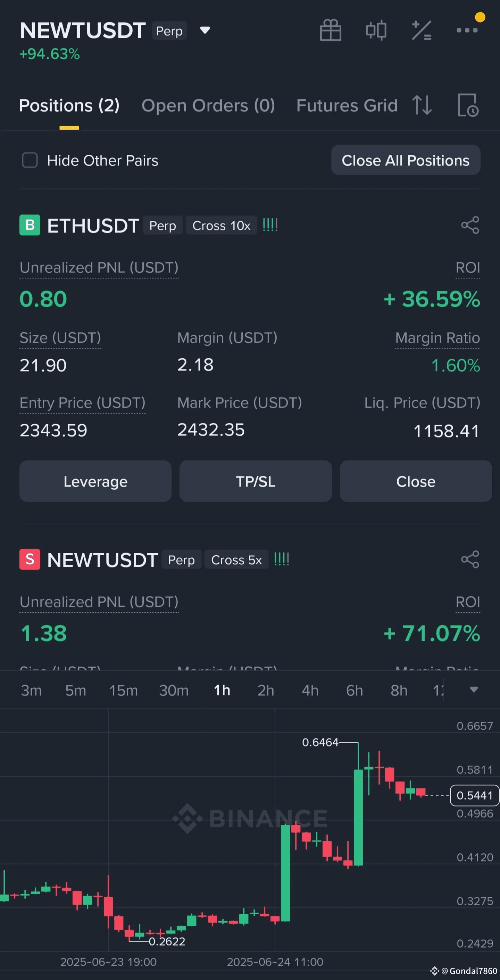Click Leverage button for ETHUSDT
Image resolution: width=500 pixels, height=980 pixels.
(95, 481)
